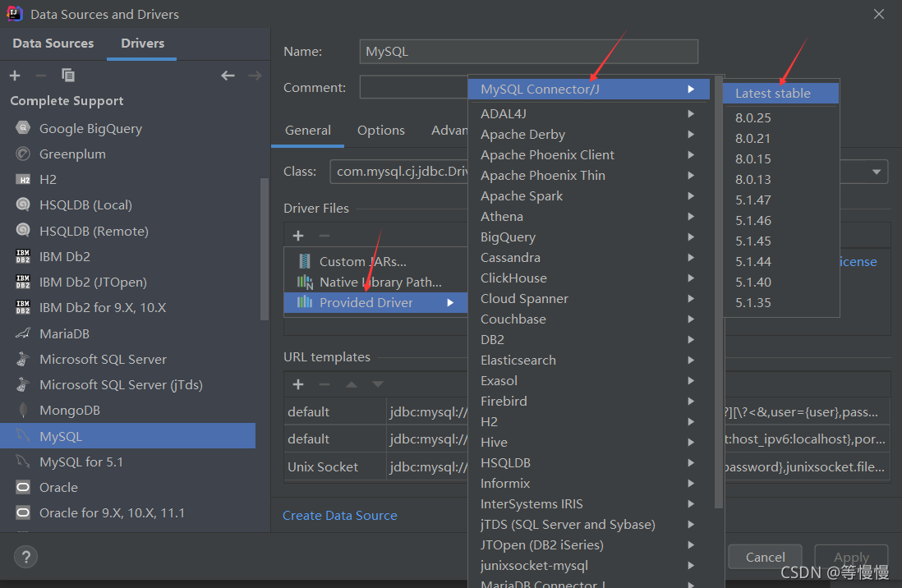The height and width of the screenshot is (588, 902).
Task: Switch to the Data Sources tab
Action: [x=53, y=43]
